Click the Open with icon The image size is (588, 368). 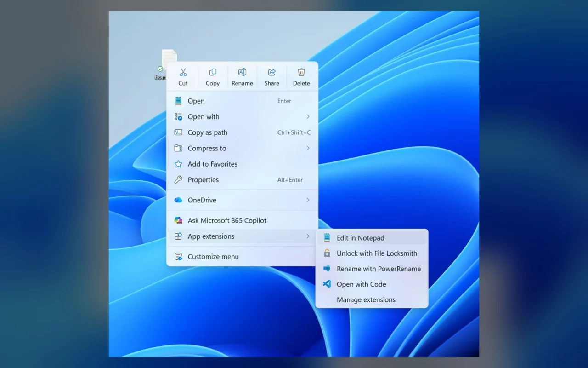pos(178,117)
